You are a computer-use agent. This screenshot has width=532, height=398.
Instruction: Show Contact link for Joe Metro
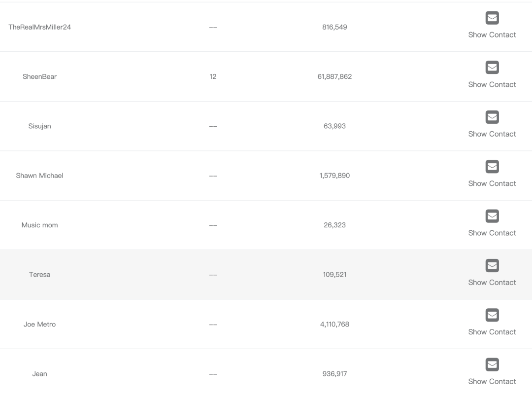(492, 332)
